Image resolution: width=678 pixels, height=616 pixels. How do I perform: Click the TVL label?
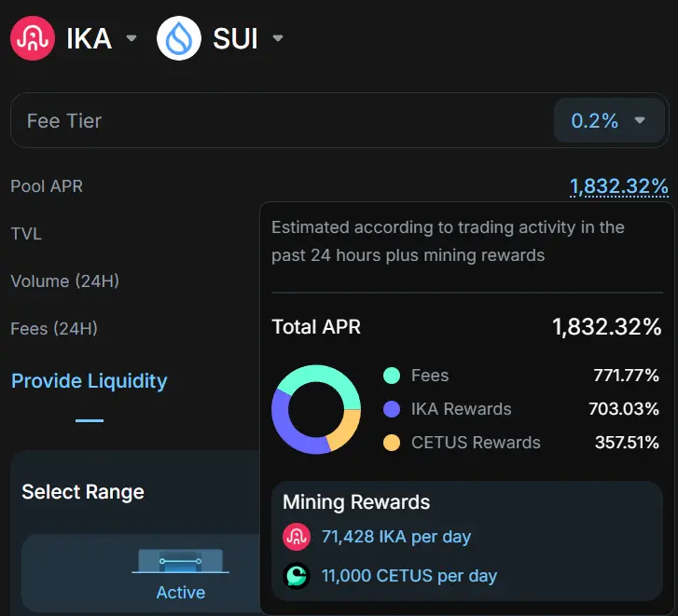(26, 234)
